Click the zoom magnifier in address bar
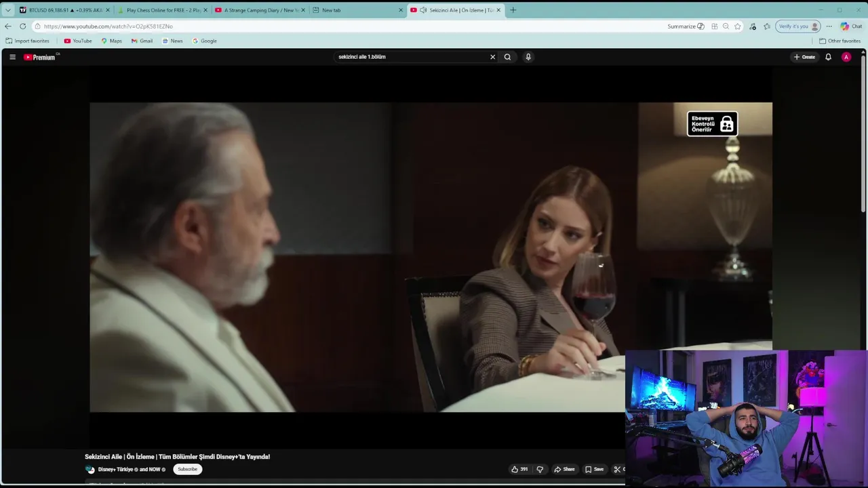This screenshot has width=868, height=488. [726, 26]
